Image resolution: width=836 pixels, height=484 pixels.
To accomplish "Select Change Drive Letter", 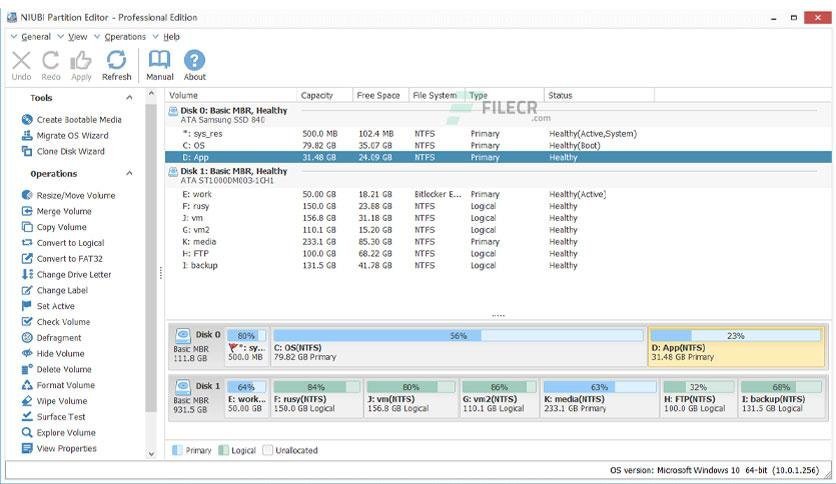I will click(x=67, y=275).
